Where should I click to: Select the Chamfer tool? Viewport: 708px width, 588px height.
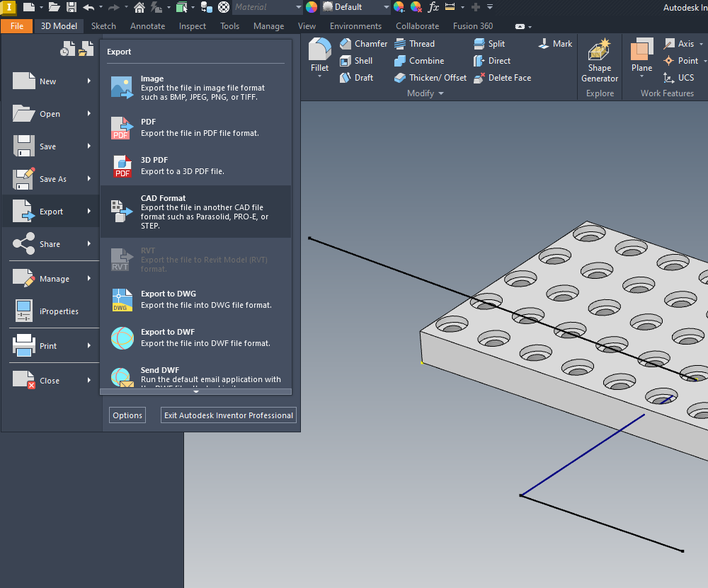click(x=363, y=44)
